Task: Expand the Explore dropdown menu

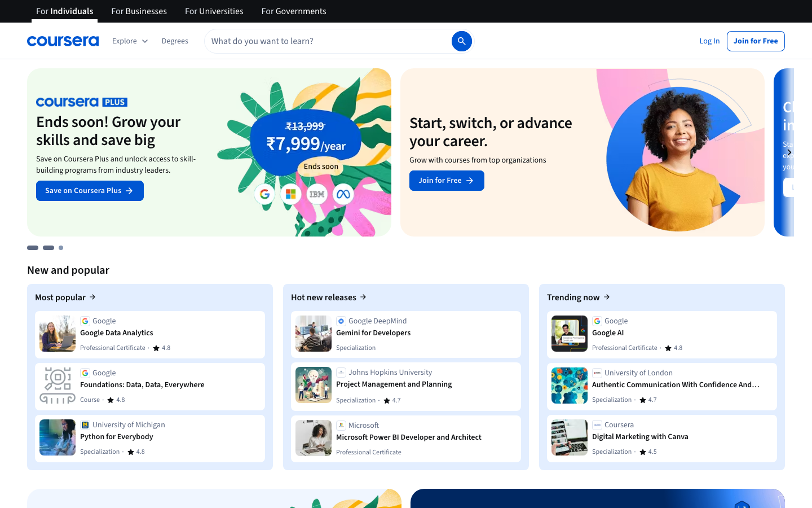Action: coord(130,41)
